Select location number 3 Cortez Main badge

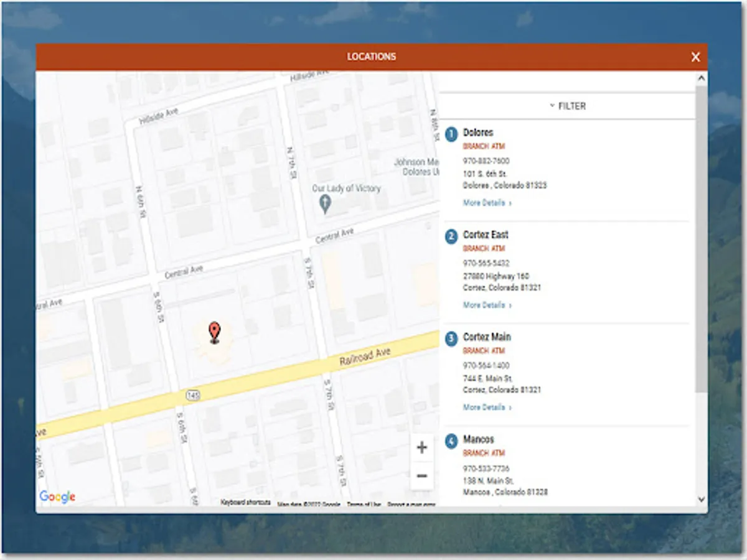click(451, 338)
